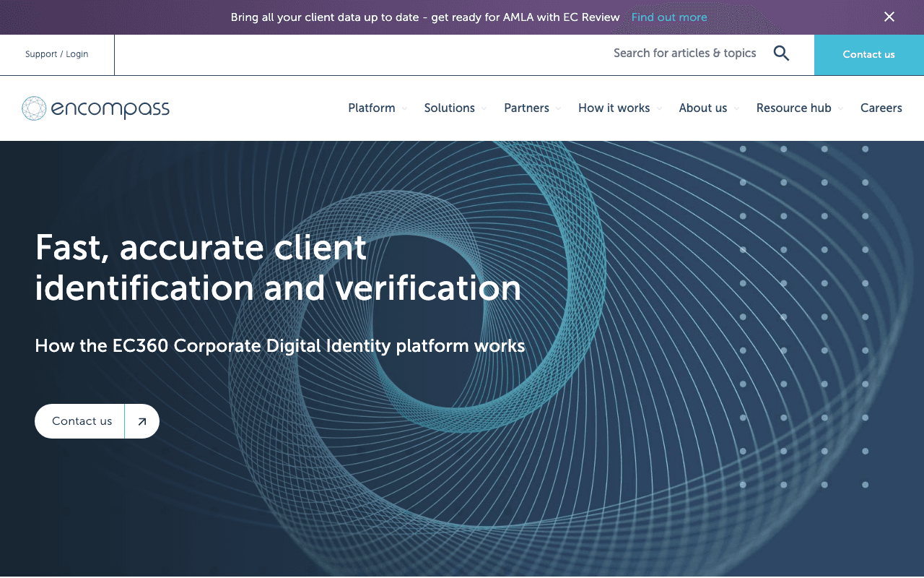The height and width of the screenshot is (578, 924).
Task: Expand the Partners menu chevron
Action: coord(558,109)
